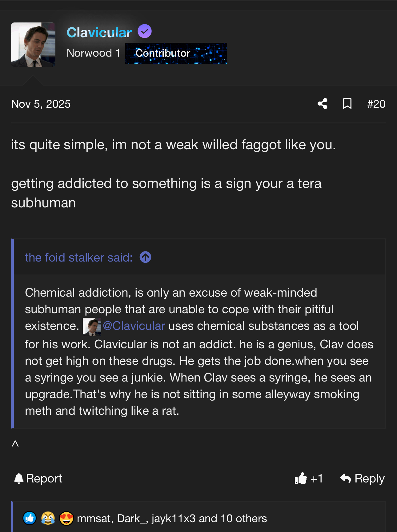Click the Nov 5, 2025 timestamp
The width and height of the screenshot is (397, 532).
pyautogui.click(x=41, y=104)
